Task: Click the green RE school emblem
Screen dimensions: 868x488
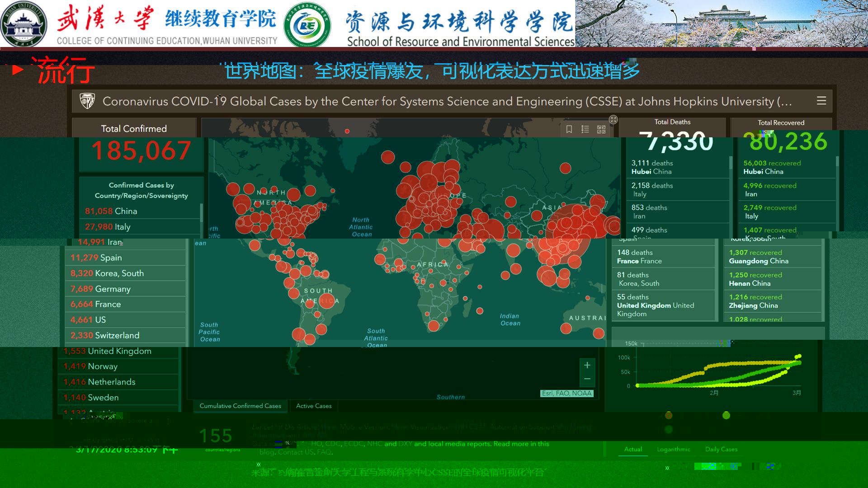Action: [307, 25]
